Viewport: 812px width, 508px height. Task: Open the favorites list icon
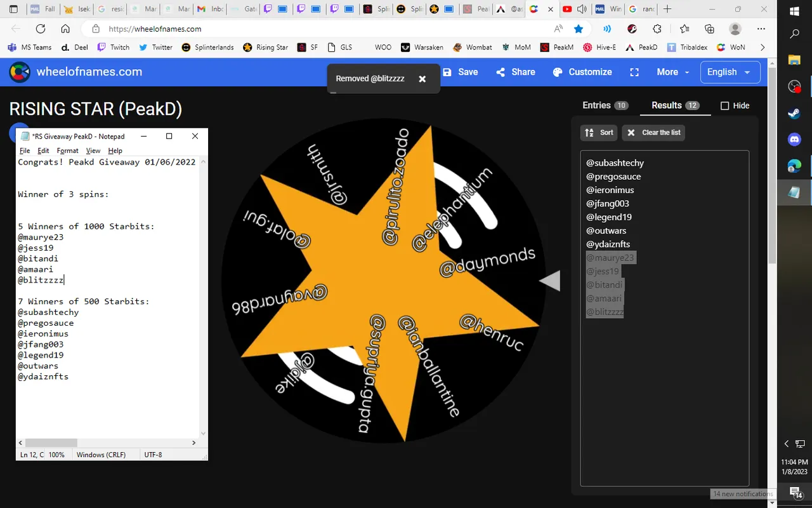click(684, 29)
